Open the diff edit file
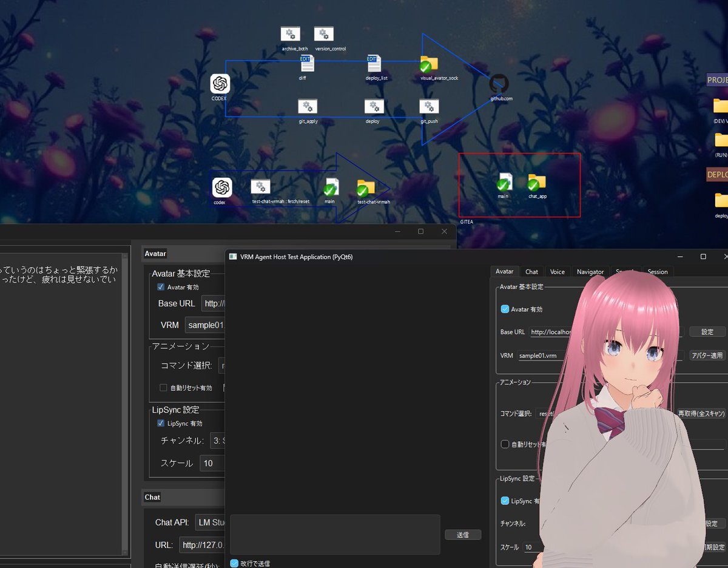Viewport: 728px width, 568px height. point(307,64)
